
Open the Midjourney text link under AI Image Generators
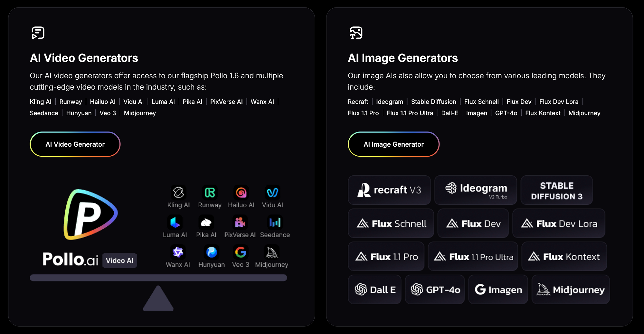click(x=584, y=113)
